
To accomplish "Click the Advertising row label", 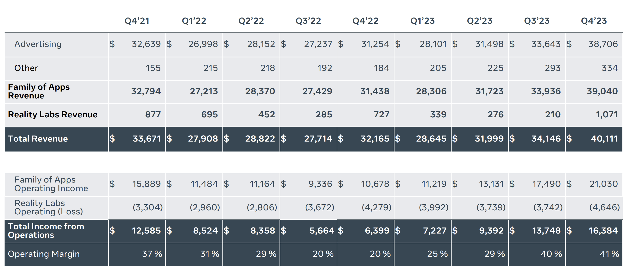I will 38,44.
